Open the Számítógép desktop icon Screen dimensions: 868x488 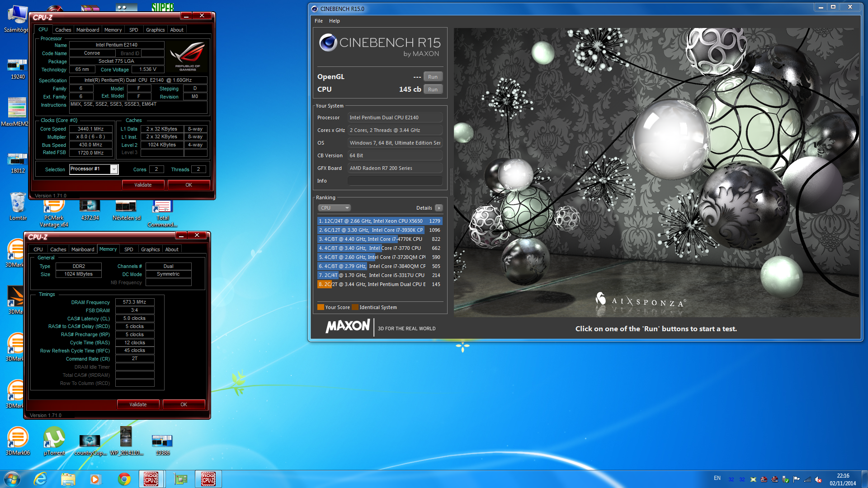(17, 18)
